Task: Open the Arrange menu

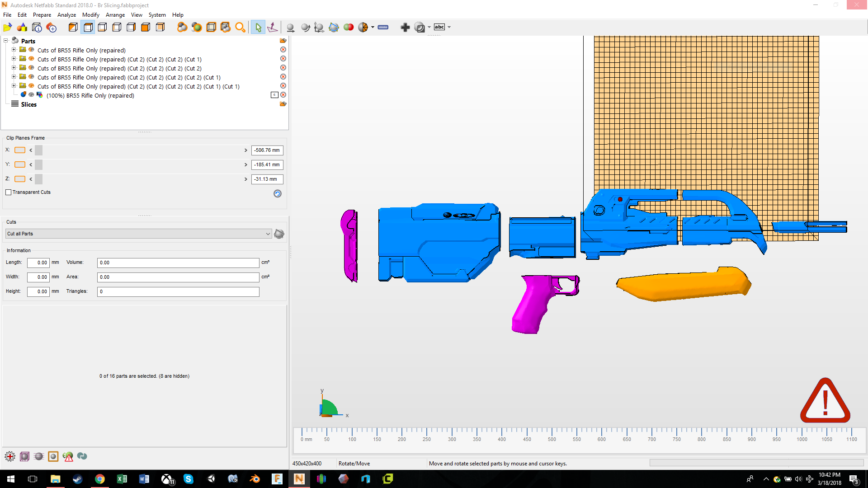Action: (x=115, y=15)
